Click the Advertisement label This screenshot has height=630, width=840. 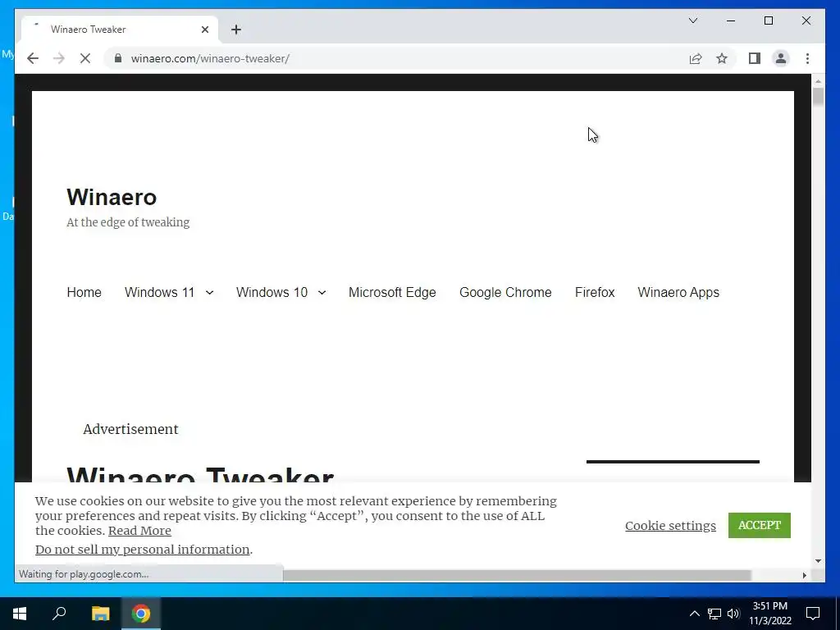[130, 429]
